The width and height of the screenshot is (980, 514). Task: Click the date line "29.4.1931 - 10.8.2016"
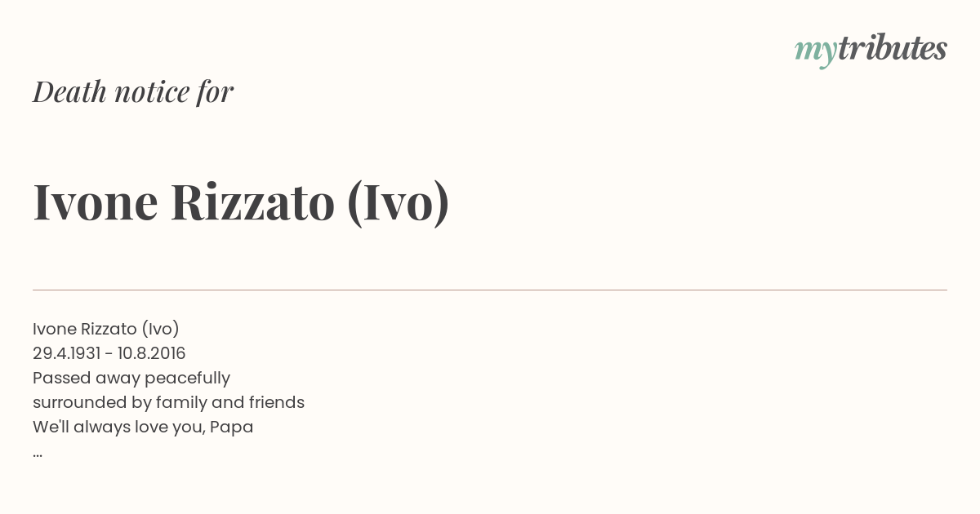[x=109, y=353]
